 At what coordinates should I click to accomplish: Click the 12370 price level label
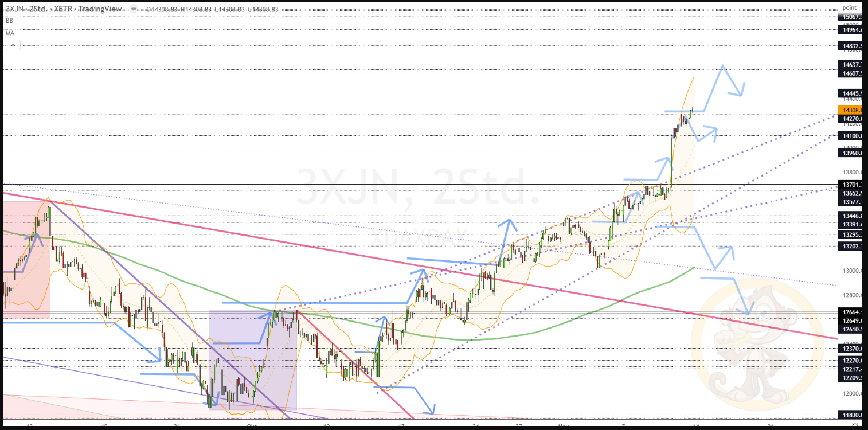(x=850, y=349)
